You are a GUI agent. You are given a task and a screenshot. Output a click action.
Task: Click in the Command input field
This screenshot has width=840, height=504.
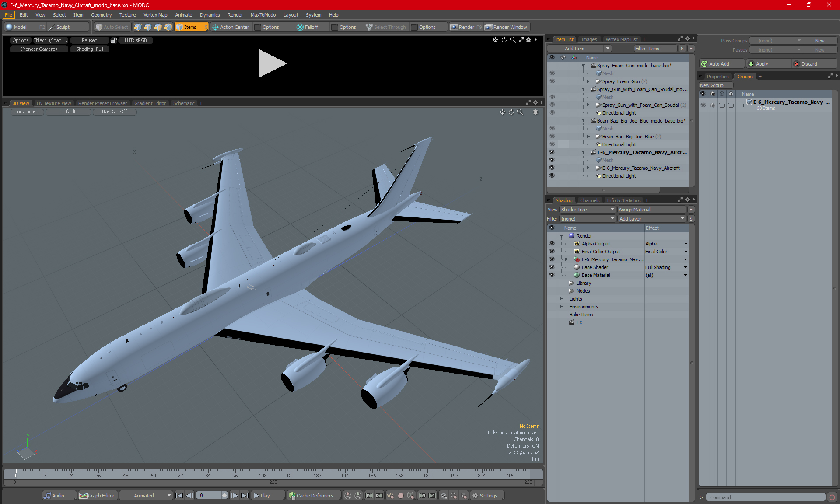pos(766,497)
